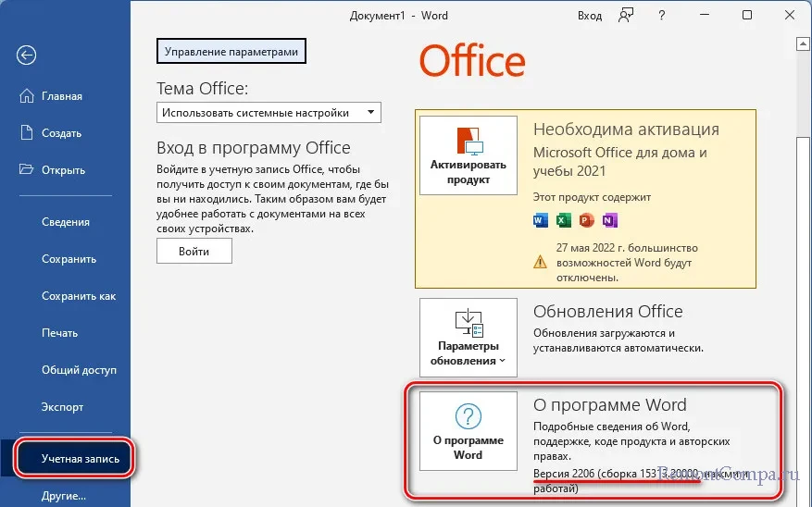
Task: Select Экспорт in the sidebar
Action: pyautogui.click(x=62, y=407)
